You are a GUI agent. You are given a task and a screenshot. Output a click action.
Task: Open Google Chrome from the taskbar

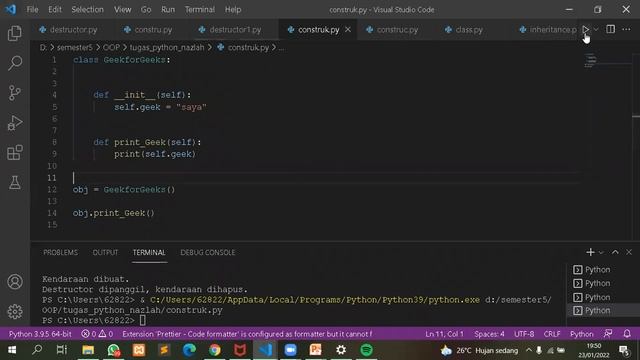215,350
